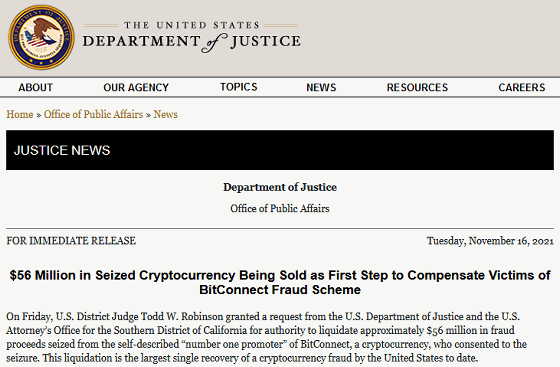Click the Department of Justice bold heading
This screenshot has width=560, height=367.
point(280,187)
